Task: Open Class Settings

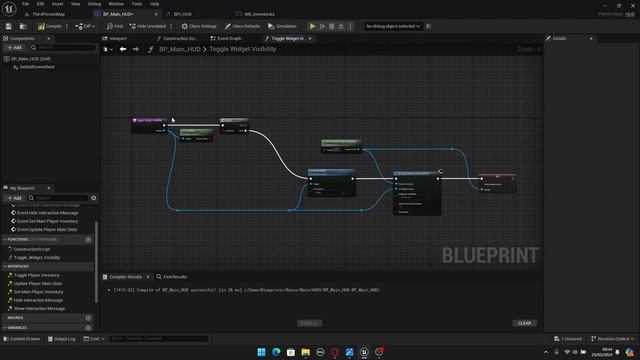Action: pyautogui.click(x=199, y=26)
